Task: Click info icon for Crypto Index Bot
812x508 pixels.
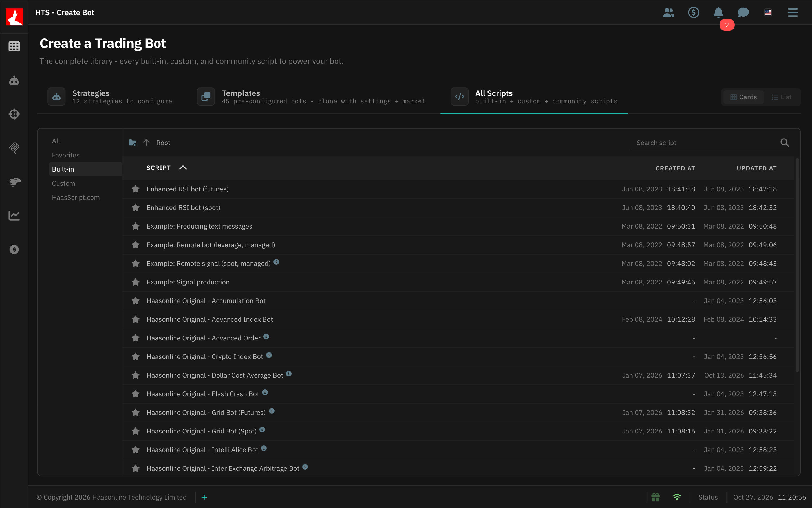Action: 269,355
